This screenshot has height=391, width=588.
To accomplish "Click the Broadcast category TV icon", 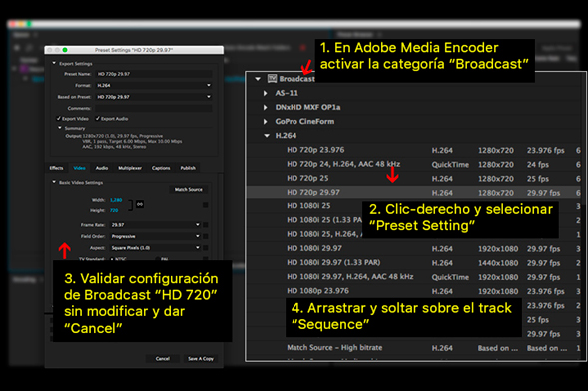I will click(272, 78).
